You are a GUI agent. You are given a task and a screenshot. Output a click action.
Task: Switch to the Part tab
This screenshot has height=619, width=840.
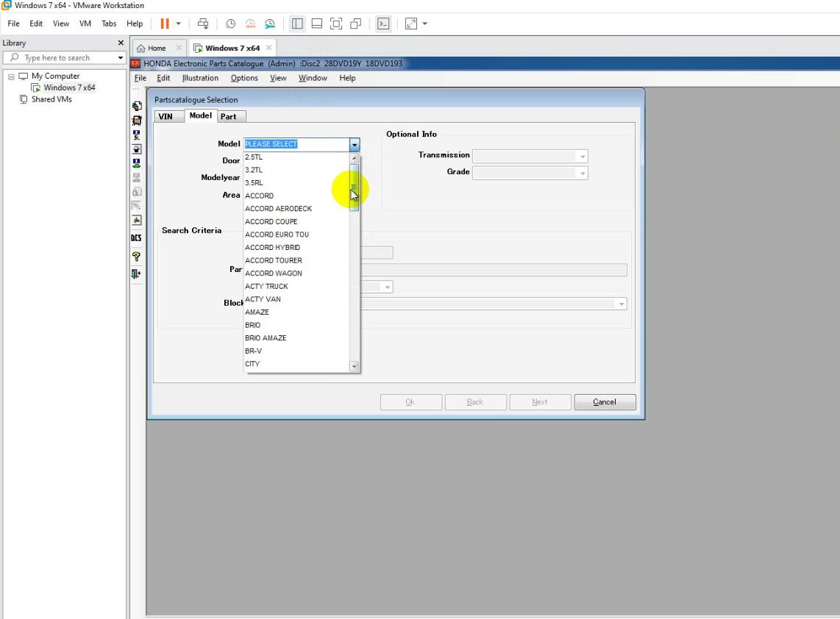pyautogui.click(x=228, y=116)
